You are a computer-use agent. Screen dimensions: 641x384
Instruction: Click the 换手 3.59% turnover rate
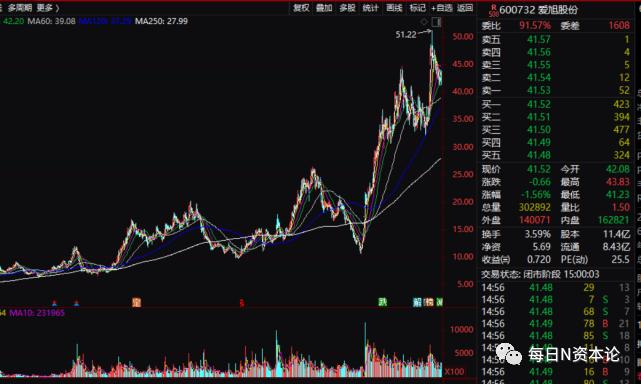538,234
